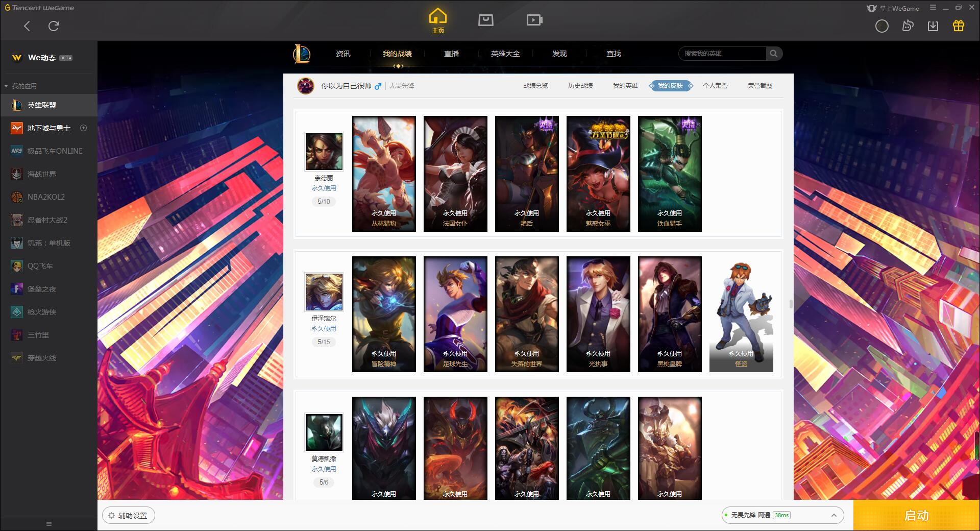
Task: Open the 铁血猎手 skin card
Action: [670, 174]
